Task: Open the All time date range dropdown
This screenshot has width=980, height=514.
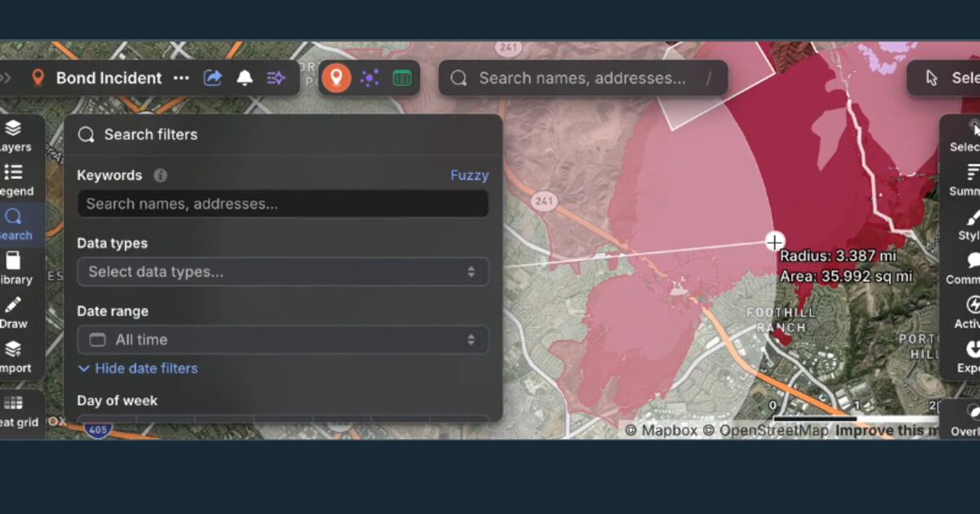Action: [283, 339]
